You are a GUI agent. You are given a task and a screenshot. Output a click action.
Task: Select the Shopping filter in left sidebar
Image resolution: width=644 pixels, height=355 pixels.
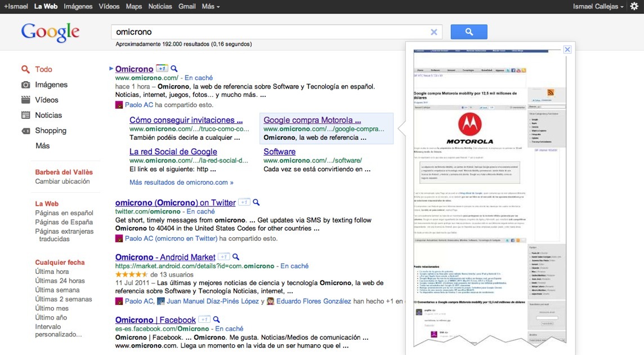pyautogui.click(x=51, y=130)
